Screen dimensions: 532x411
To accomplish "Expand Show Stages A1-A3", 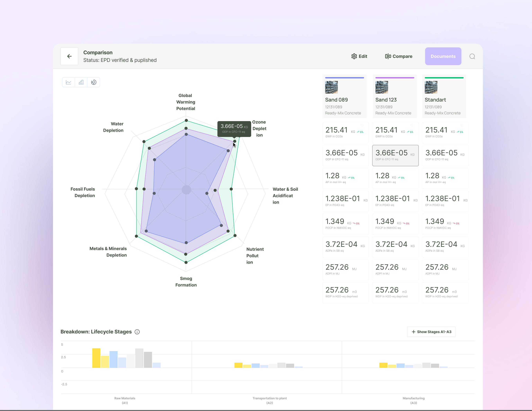I will (431, 332).
